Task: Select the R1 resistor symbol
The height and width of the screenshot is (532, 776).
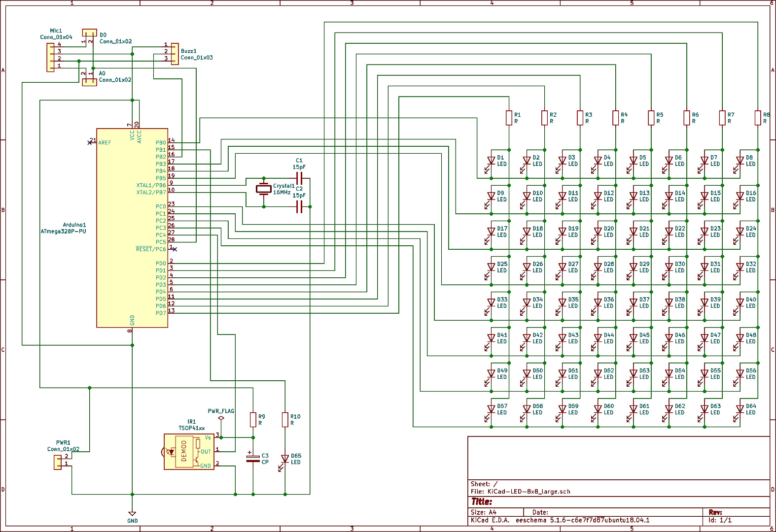Action: (509, 118)
